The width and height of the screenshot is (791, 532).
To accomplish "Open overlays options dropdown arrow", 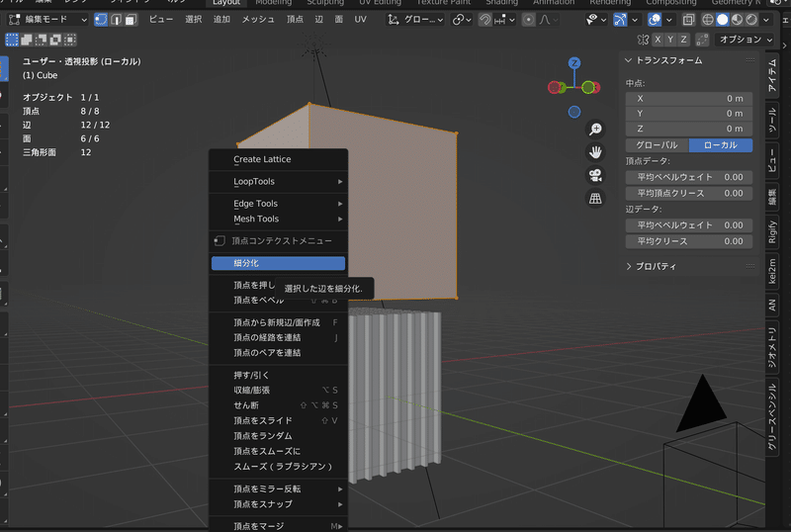I will pyautogui.click(x=669, y=20).
